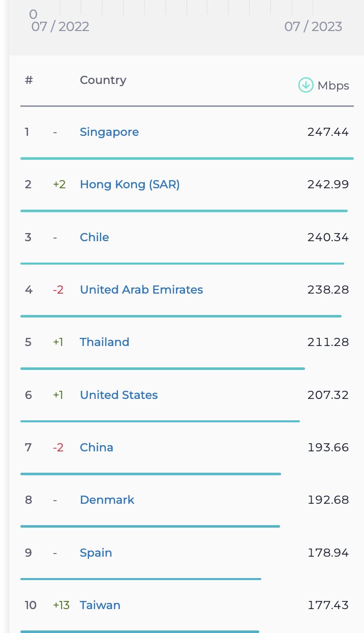Open the Hong Kong (SAR) link
This screenshot has height=633, width=364.
pos(130,184)
